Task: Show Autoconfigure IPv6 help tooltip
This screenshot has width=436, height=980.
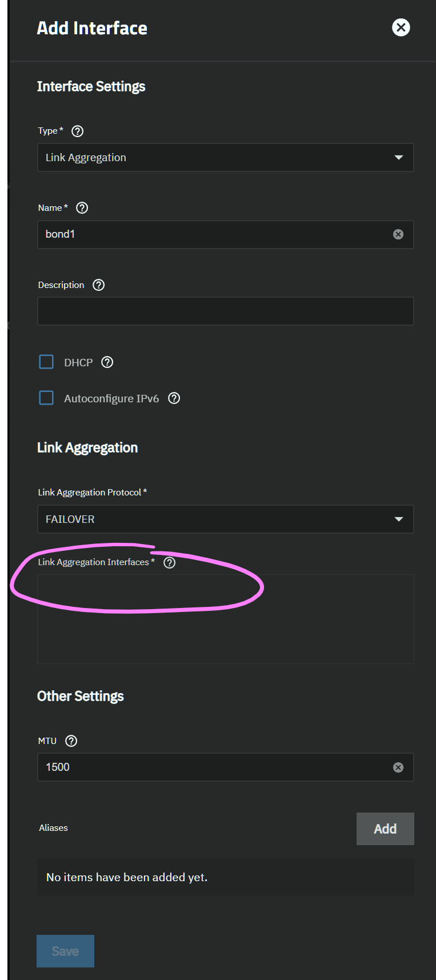Action: (174, 398)
